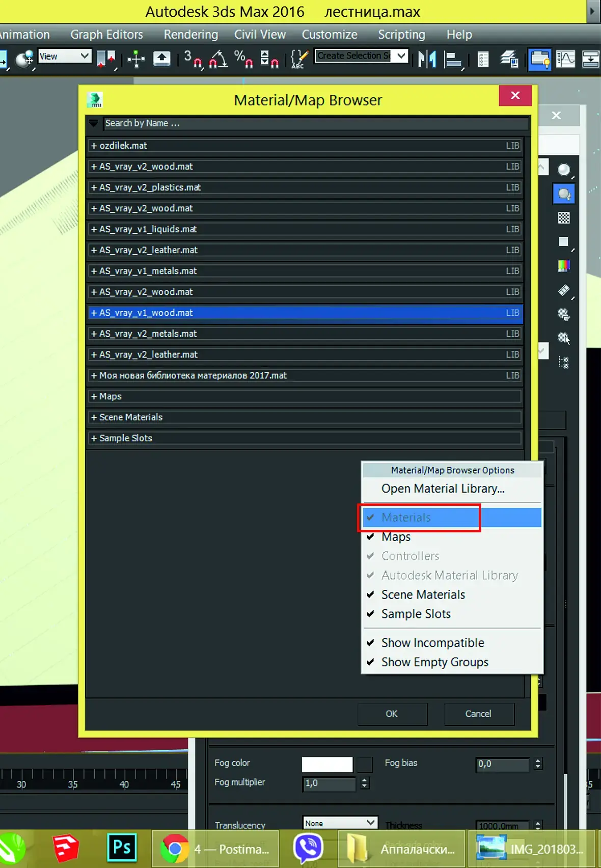The width and height of the screenshot is (601, 868).
Task: Uncheck Scene Materials option
Action: click(452, 595)
